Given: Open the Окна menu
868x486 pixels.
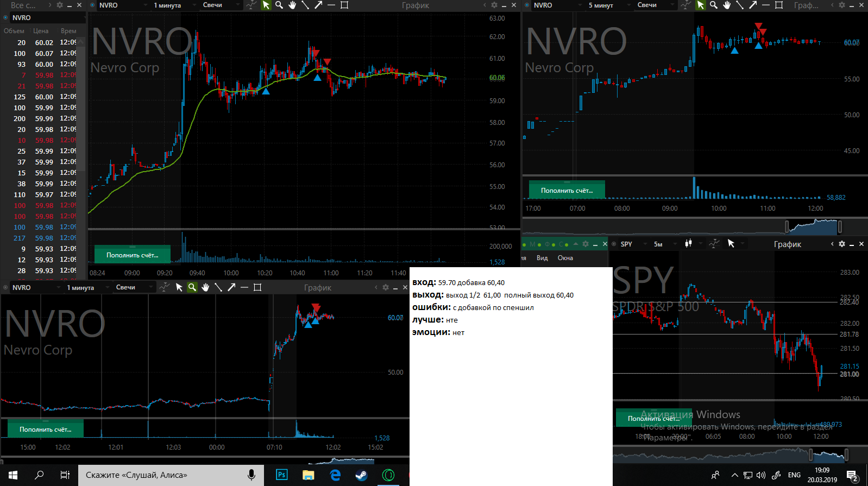Looking at the screenshot, I should click(565, 258).
